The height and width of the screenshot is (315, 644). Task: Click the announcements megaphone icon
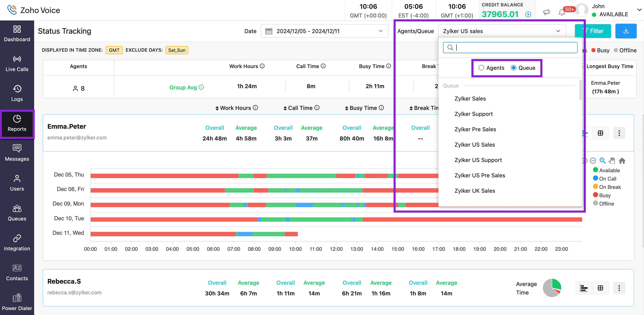coord(546,12)
